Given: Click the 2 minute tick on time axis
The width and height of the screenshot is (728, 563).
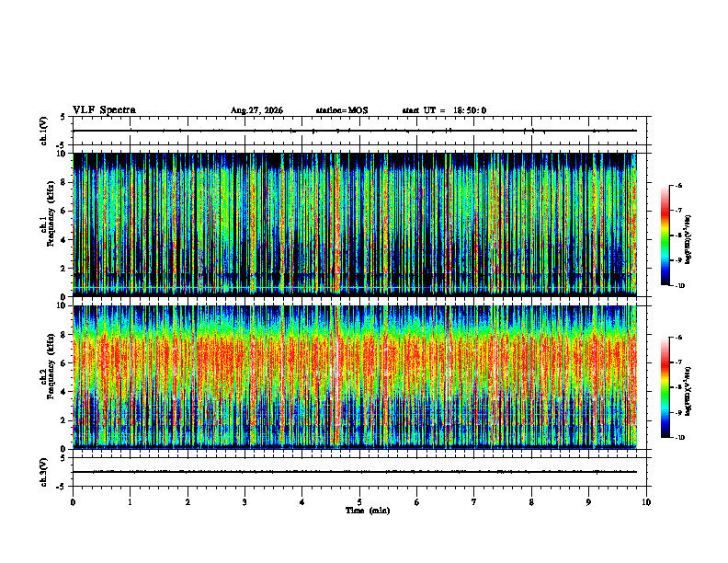Looking at the screenshot, I should (x=188, y=502).
